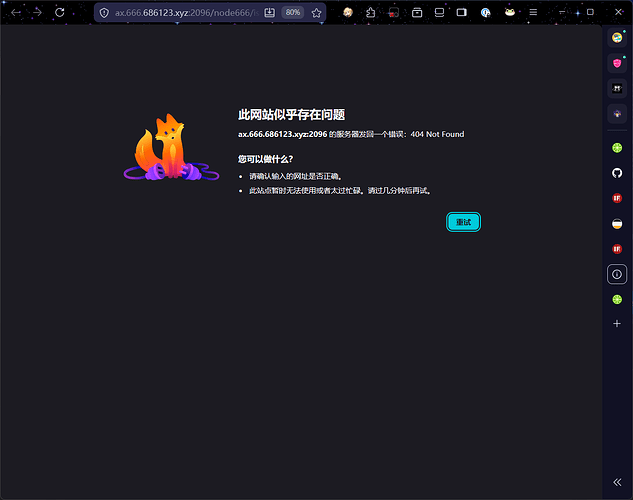Screen dimensions: 633x500
Task: Select the pinned pink shield tab
Action: pyautogui.click(x=617, y=63)
